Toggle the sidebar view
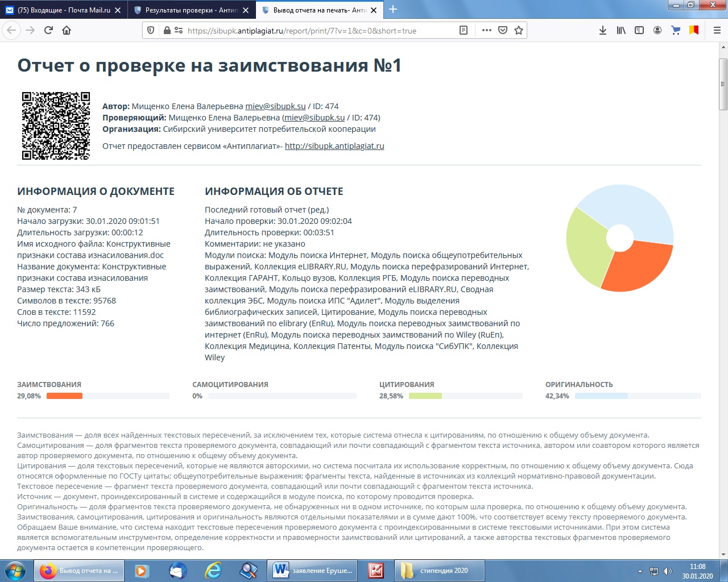This screenshot has height=582, width=728. pos(639,31)
